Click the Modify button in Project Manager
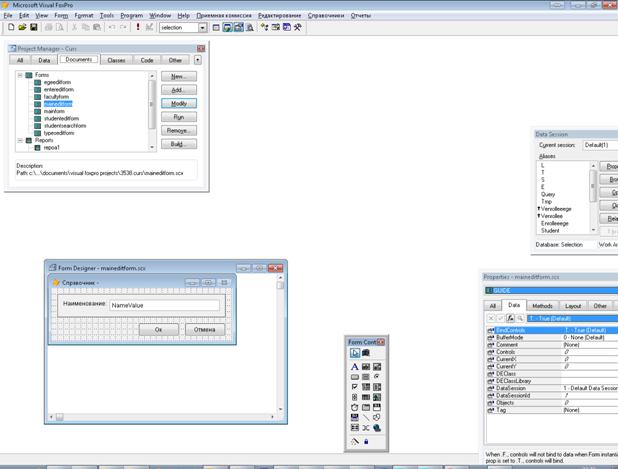Viewport: 618px width, 469px height. click(x=179, y=104)
